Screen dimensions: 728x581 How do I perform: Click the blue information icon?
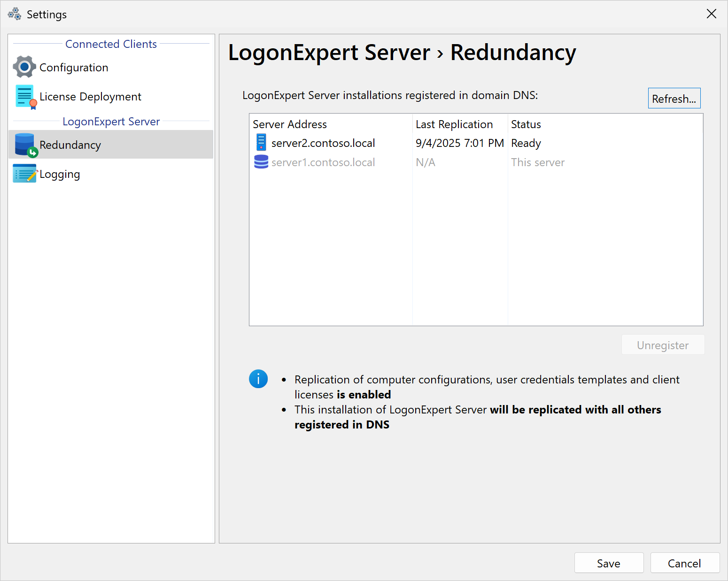[258, 379]
